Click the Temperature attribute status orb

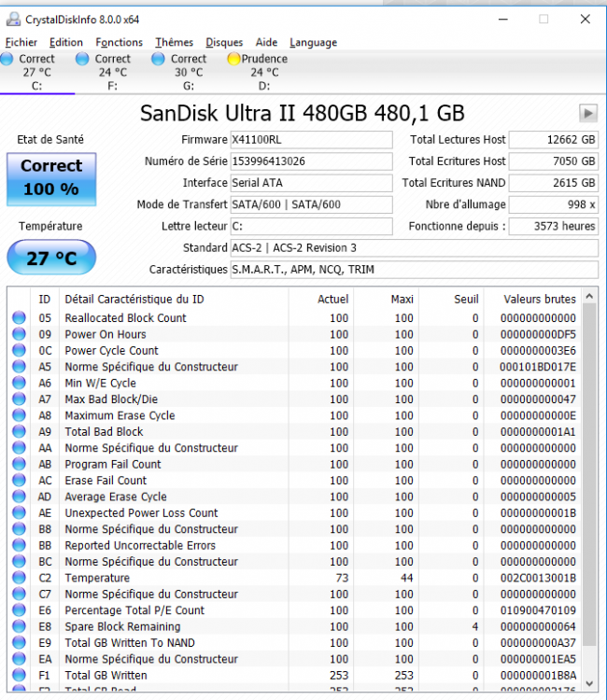(19, 578)
